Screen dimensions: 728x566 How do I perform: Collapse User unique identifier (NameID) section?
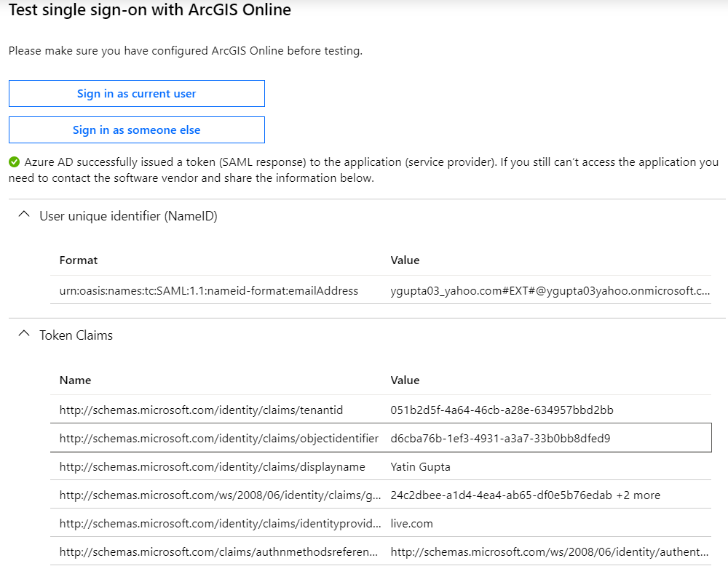pyautogui.click(x=24, y=215)
